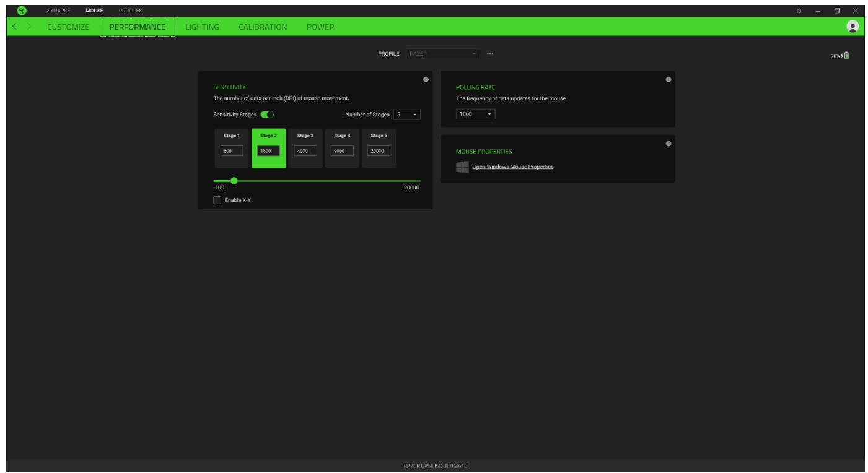The width and height of the screenshot is (868, 473).
Task: Click the DPI slider handle
Action: pos(234,181)
